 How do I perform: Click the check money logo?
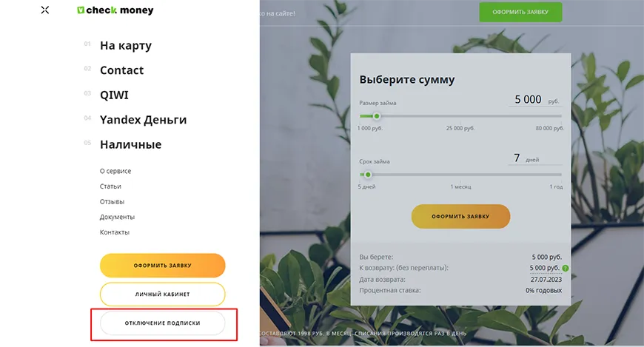[115, 10]
